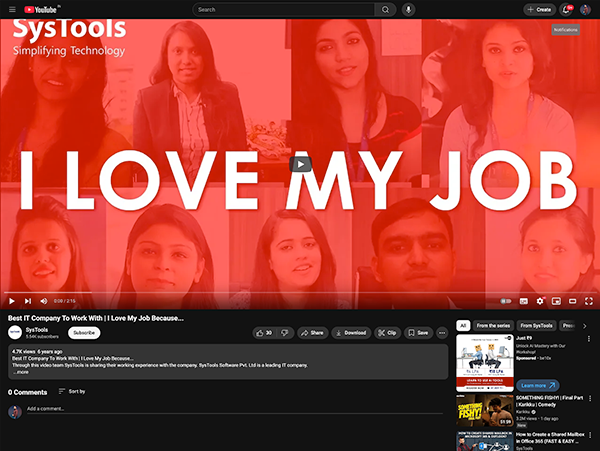Open SysTools channel avatar
The image size is (600, 451).
[x=15, y=332]
